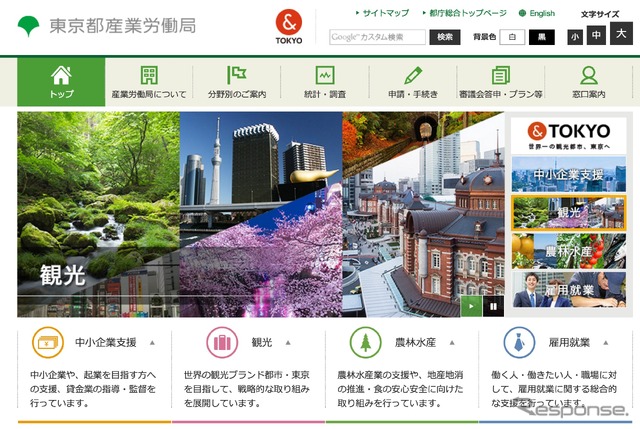Expand the 雇用就業 section triangle

pos(606,343)
